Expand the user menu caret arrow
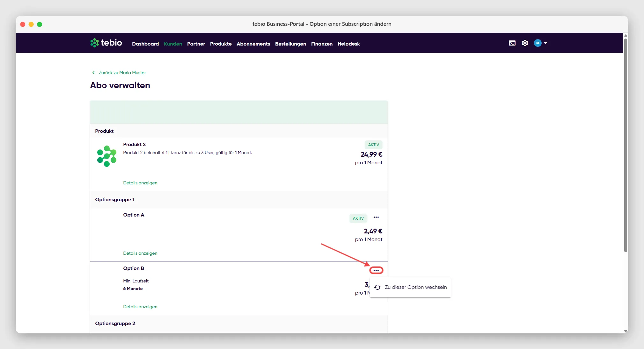 545,43
